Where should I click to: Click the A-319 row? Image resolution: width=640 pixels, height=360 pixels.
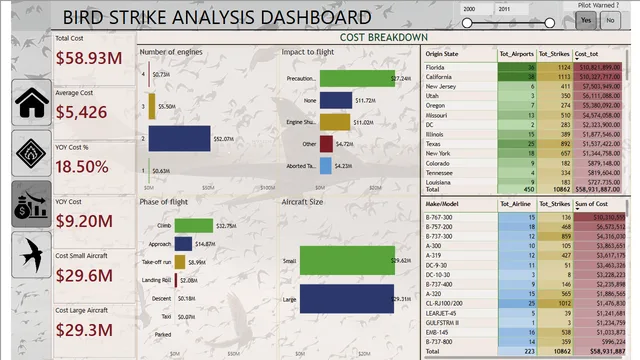point(524,256)
